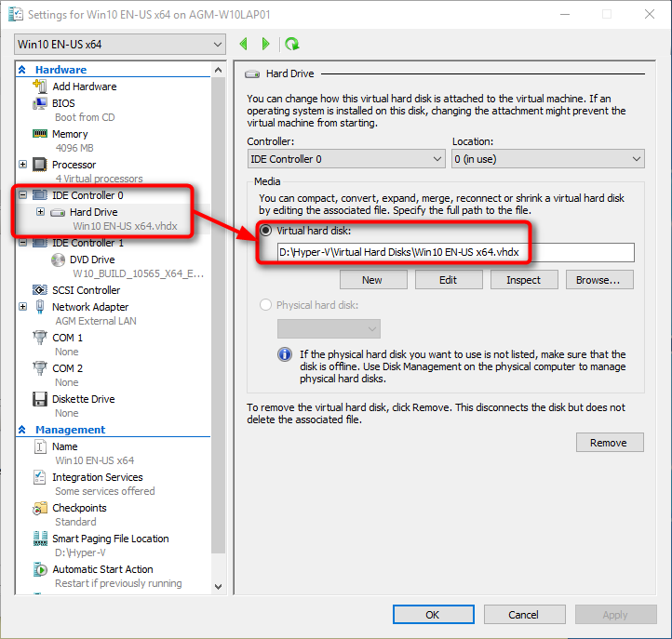Click the New button
Image resolution: width=672 pixels, height=639 pixels.
373,280
